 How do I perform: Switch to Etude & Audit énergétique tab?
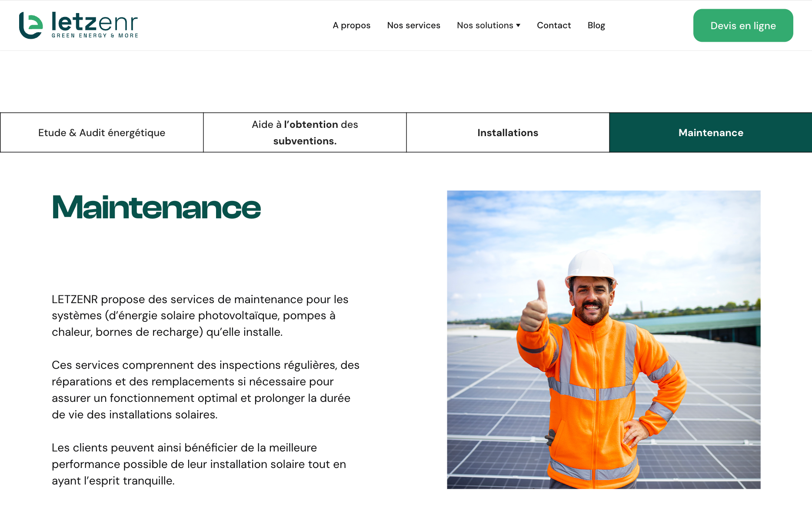tap(102, 133)
